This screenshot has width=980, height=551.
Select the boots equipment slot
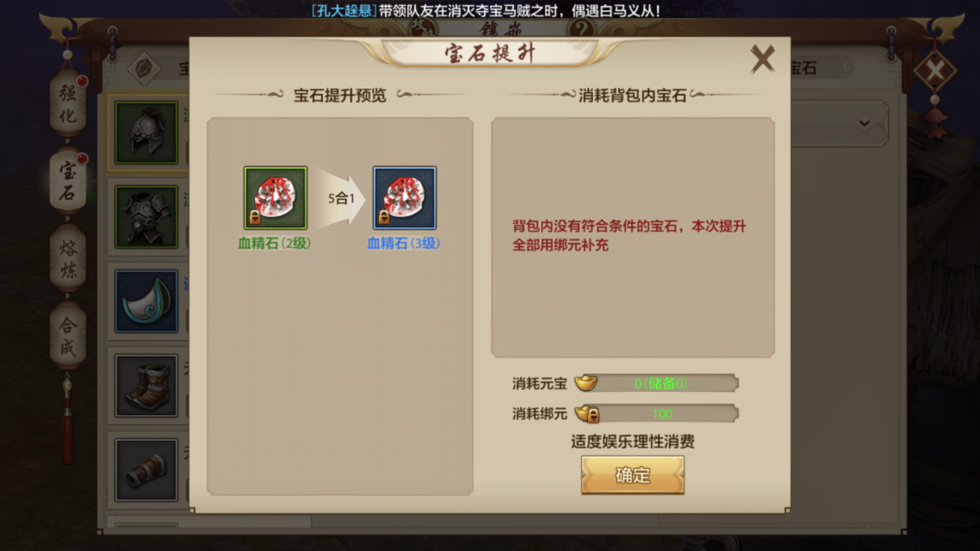pos(147,386)
